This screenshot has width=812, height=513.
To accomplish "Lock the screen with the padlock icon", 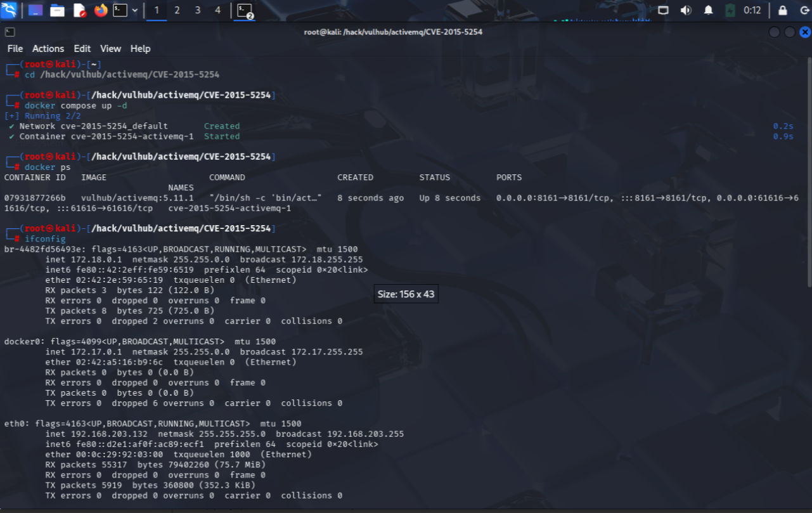I will tap(783, 10).
